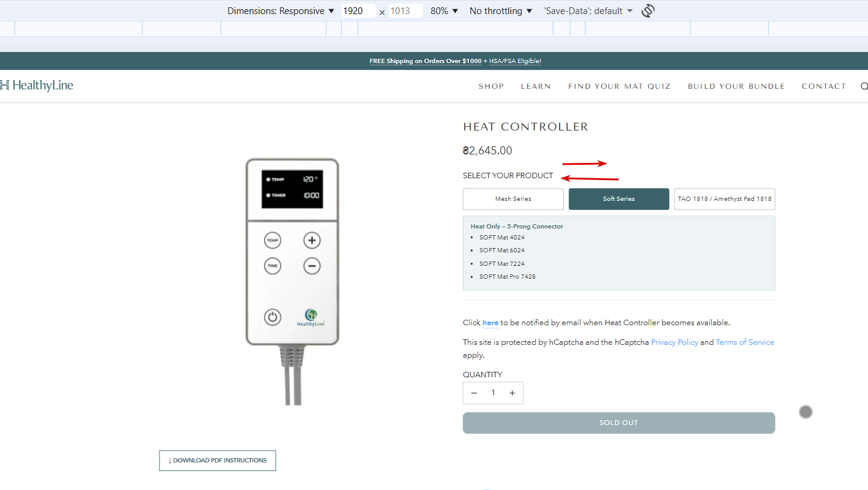868x490 pixels.
Task: Open the 'Save-Data': default dropdown
Action: point(588,11)
